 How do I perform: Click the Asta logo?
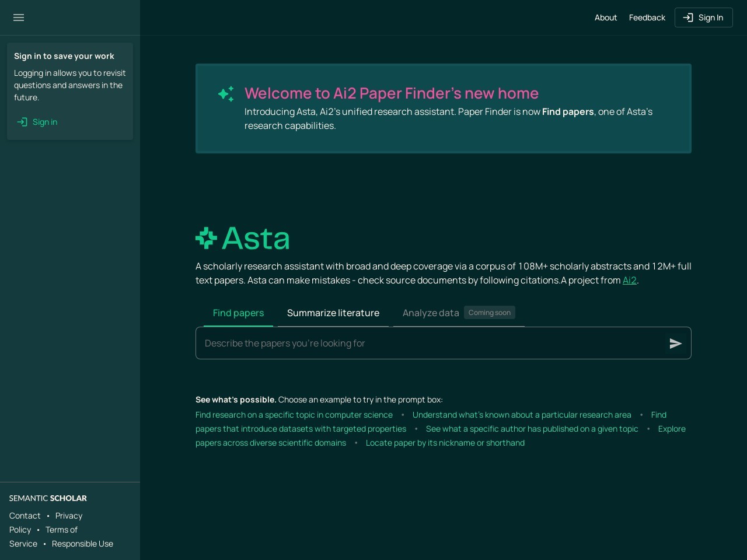click(243, 238)
